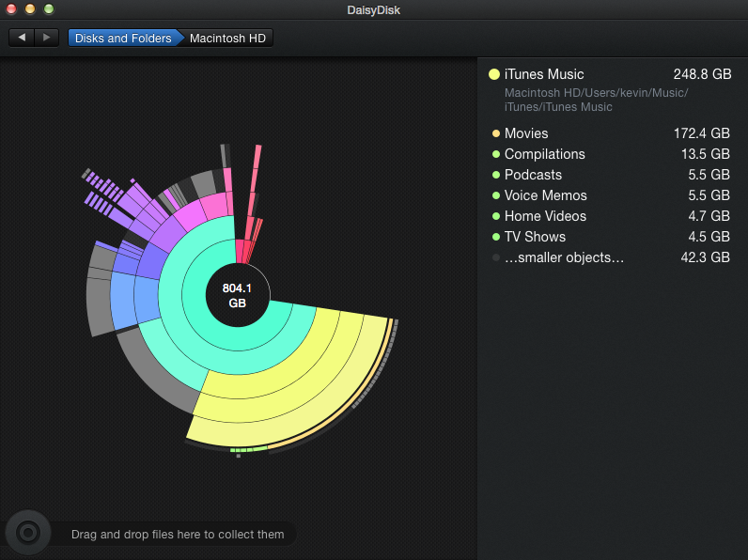Click the drag and drop collector bar
This screenshot has height=560, width=748.
coord(178,535)
